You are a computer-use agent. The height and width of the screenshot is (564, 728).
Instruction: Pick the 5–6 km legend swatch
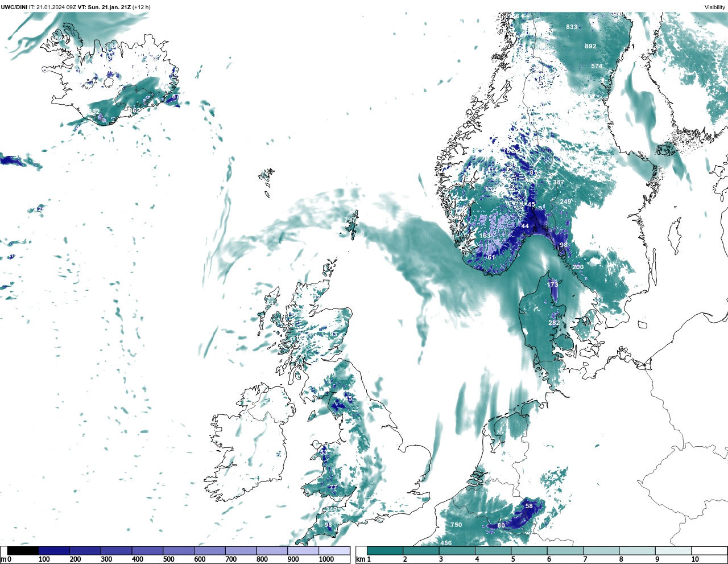pos(529,551)
